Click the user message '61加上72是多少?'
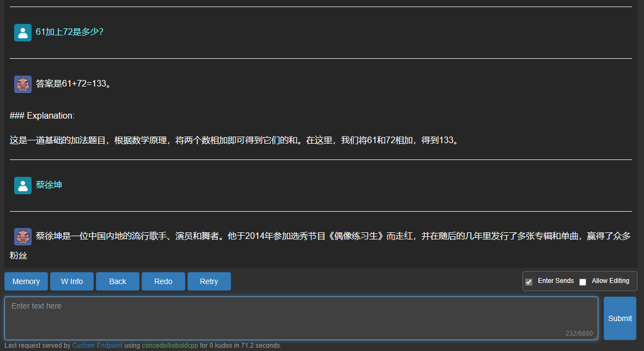Screen dimensions: 644x351 [69, 32]
